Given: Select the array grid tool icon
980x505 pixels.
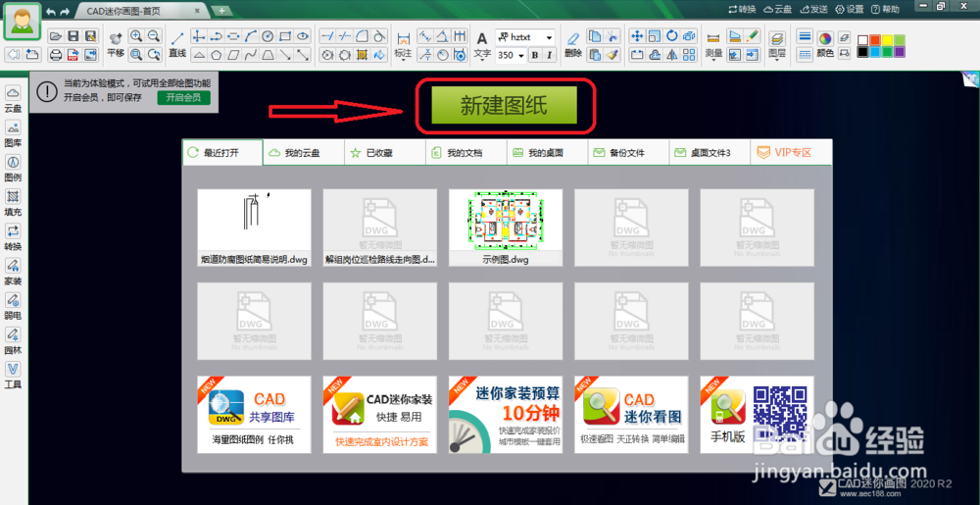Looking at the screenshot, I should (x=689, y=54).
